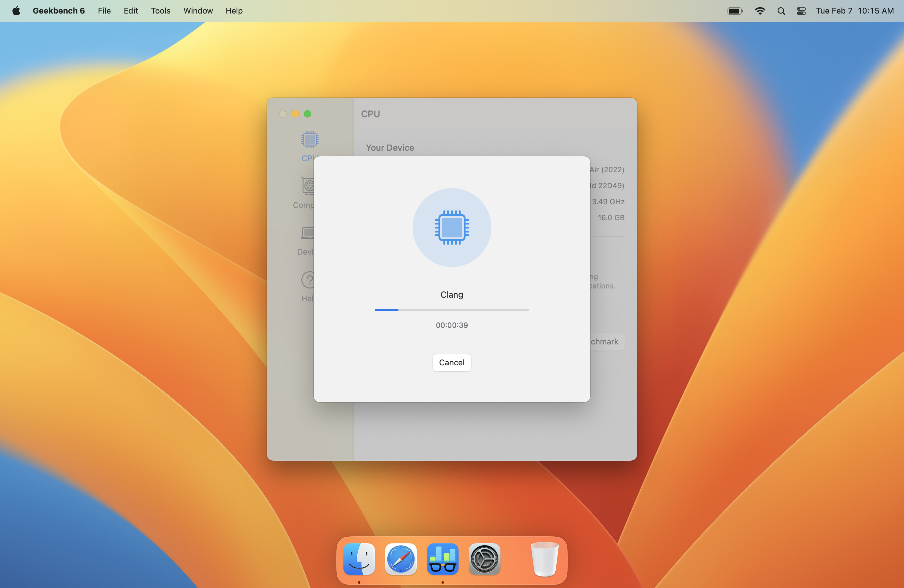Open System Settings from the Dock
The image size is (904, 588).
pos(484,559)
